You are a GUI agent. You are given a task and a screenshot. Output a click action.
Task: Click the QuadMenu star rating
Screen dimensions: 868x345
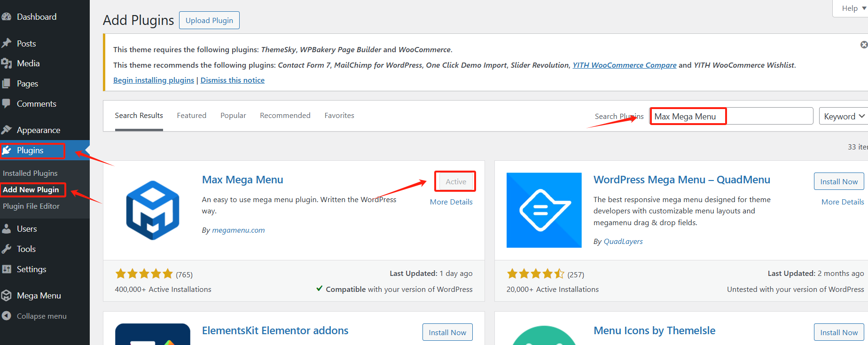pos(536,274)
